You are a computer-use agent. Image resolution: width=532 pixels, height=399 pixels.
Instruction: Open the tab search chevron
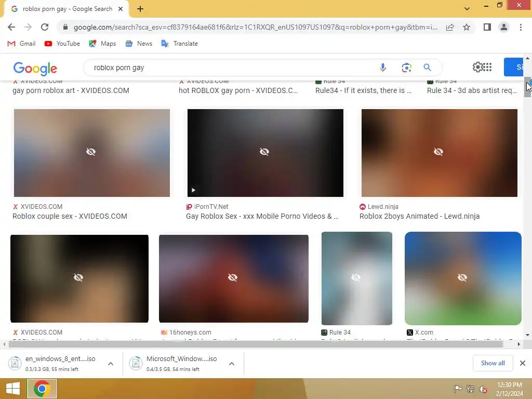pyautogui.click(x=467, y=9)
